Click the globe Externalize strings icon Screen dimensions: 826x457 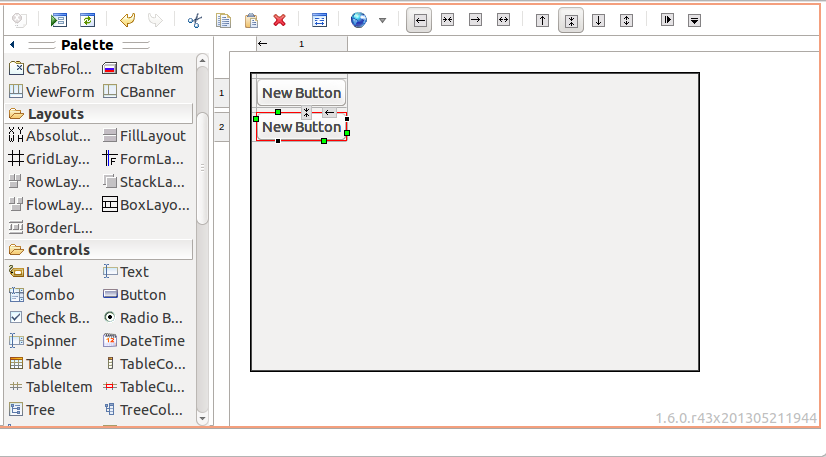359,21
